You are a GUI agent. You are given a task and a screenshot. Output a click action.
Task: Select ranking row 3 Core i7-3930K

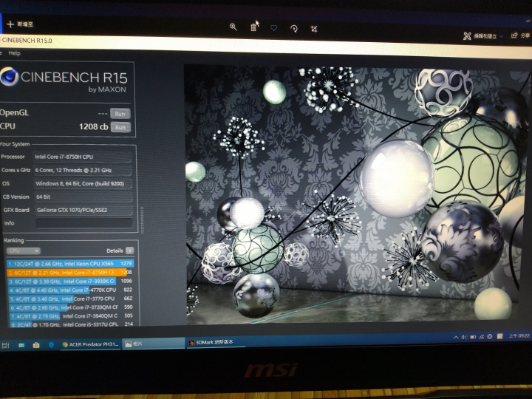click(70, 282)
